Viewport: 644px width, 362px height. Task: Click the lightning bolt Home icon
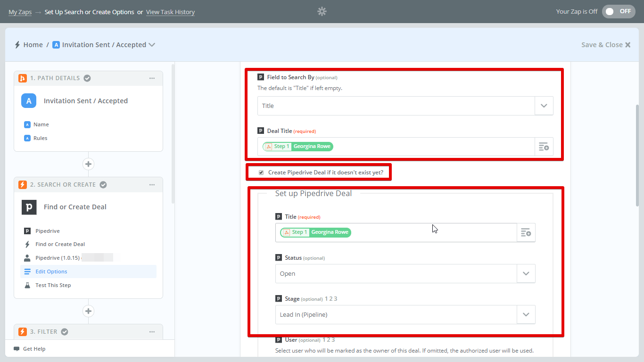coord(17,45)
